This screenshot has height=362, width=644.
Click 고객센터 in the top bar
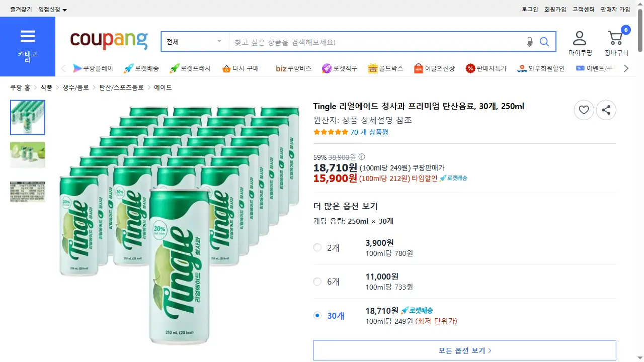583,10
